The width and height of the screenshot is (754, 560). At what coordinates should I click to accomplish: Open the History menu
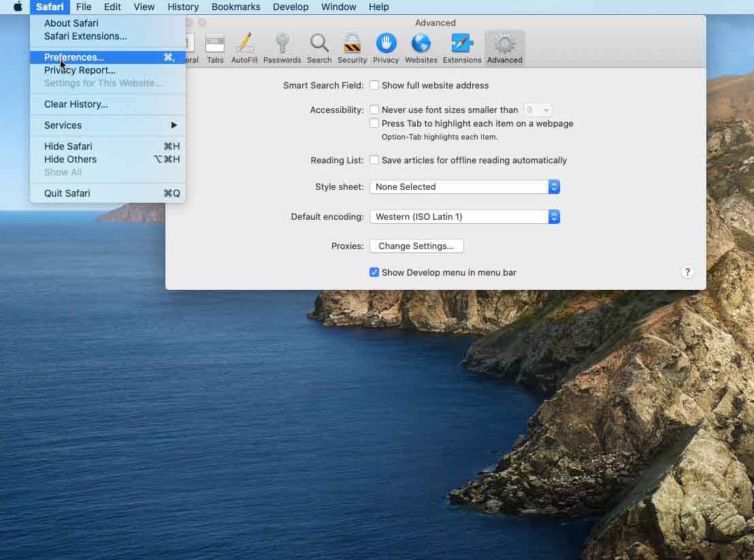(183, 7)
